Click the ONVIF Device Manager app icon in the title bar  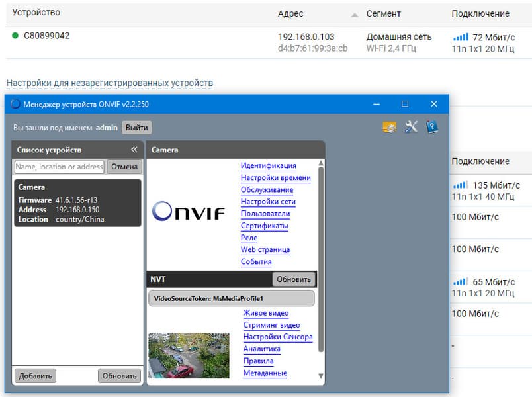[x=15, y=104]
